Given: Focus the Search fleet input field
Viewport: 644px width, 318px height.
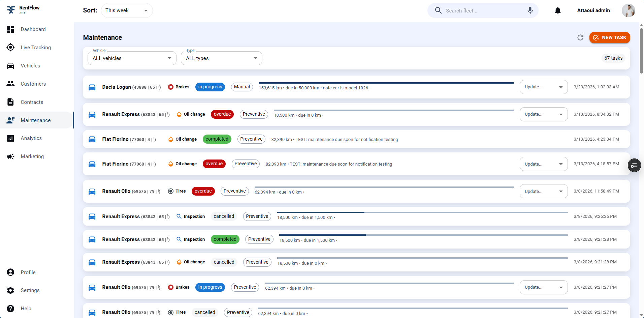Looking at the screenshot, I should pyautogui.click(x=483, y=10).
